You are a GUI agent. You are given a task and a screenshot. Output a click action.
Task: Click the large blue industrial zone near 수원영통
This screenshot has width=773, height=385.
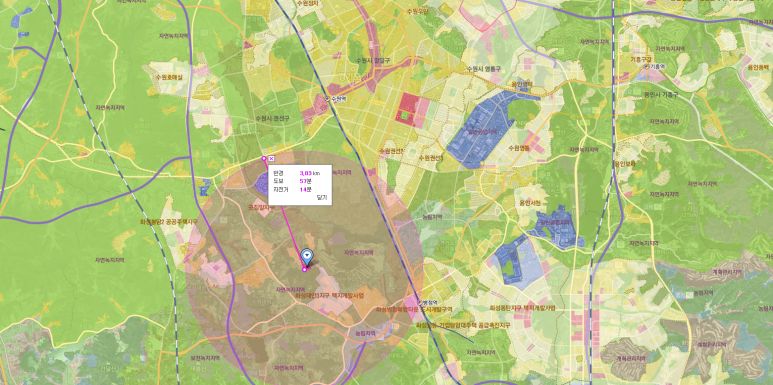tap(481, 132)
